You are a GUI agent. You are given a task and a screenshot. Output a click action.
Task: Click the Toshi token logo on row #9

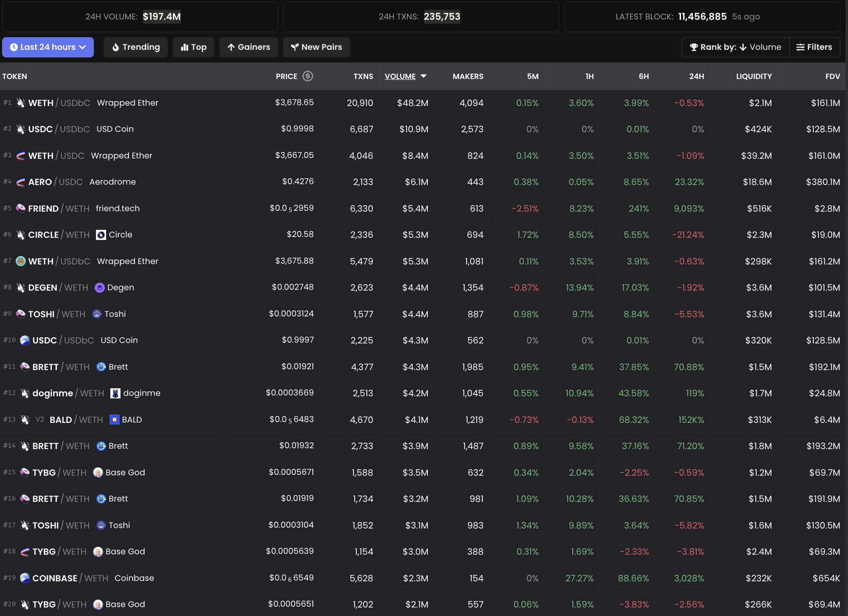(97, 314)
